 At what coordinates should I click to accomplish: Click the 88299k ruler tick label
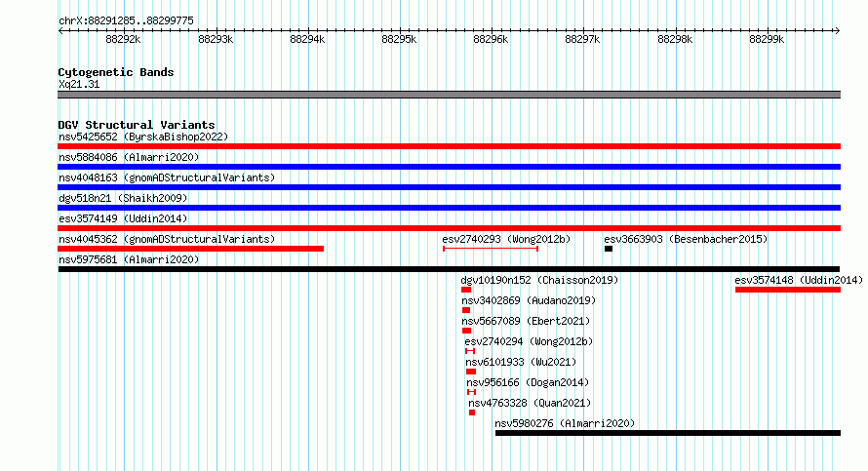coord(767,39)
